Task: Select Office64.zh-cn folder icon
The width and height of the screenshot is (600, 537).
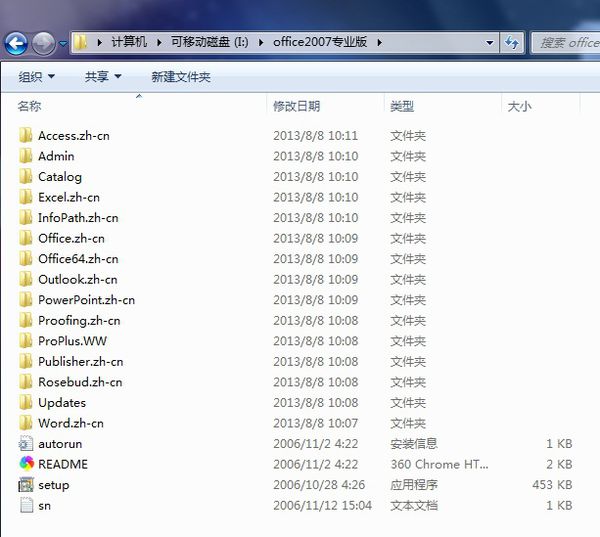Action: pyautogui.click(x=26, y=258)
